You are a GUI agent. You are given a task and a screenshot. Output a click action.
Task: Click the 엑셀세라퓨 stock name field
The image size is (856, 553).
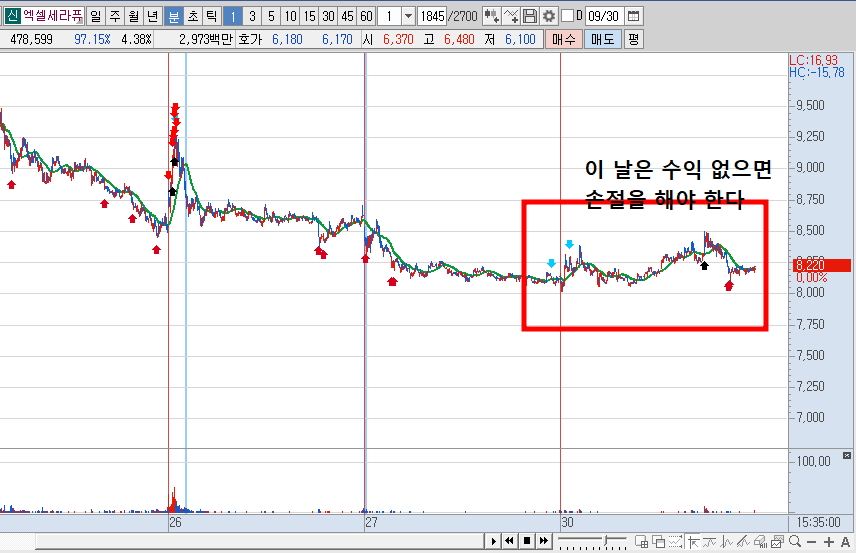(x=53, y=16)
